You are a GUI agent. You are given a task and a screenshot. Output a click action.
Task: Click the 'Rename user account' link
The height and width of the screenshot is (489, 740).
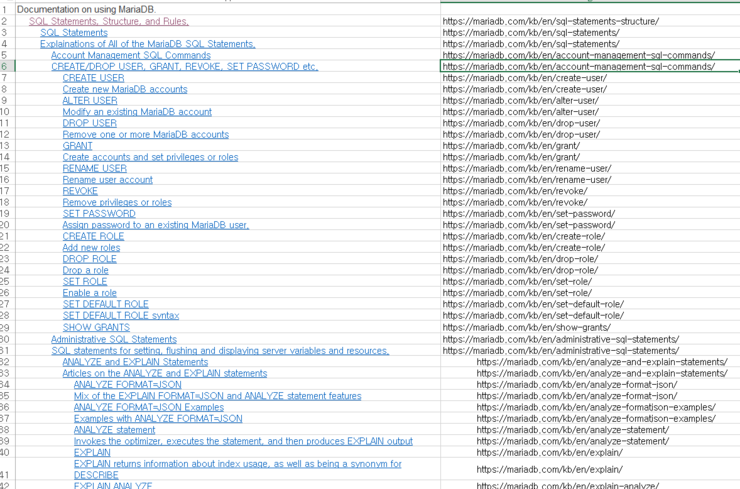tap(107, 180)
